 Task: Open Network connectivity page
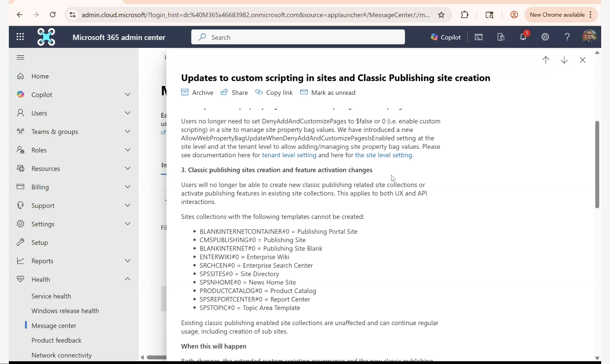(x=61, y=355)
